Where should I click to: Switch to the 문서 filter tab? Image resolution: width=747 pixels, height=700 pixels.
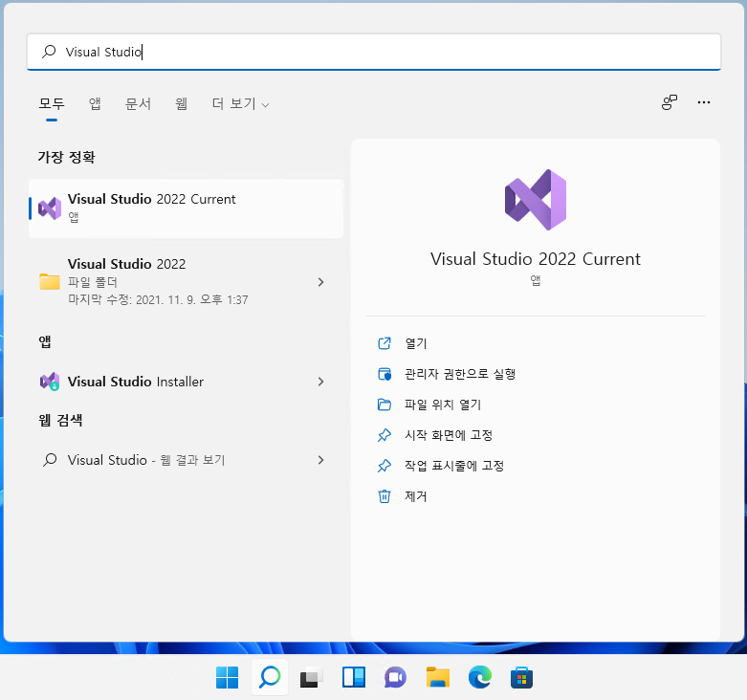tap(138, 104)
